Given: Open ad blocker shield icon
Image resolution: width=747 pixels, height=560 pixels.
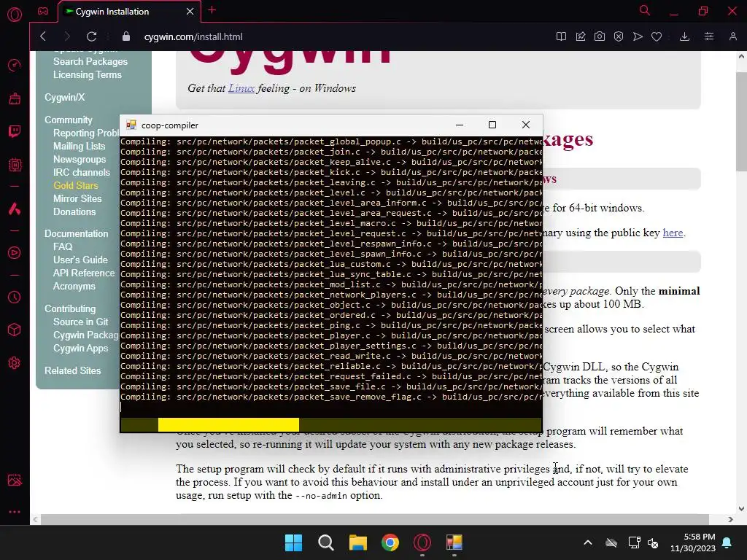Looking at the screenshot, I should [619, 36].
